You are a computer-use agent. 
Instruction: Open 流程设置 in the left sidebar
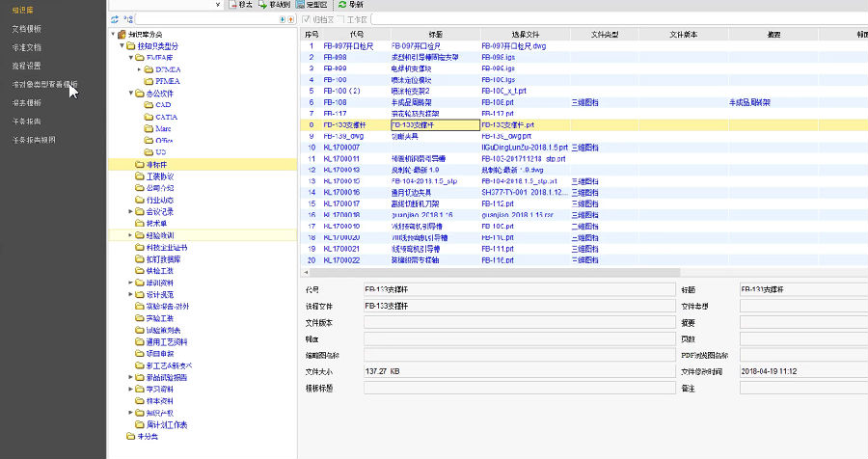click(x=26, y=66)
